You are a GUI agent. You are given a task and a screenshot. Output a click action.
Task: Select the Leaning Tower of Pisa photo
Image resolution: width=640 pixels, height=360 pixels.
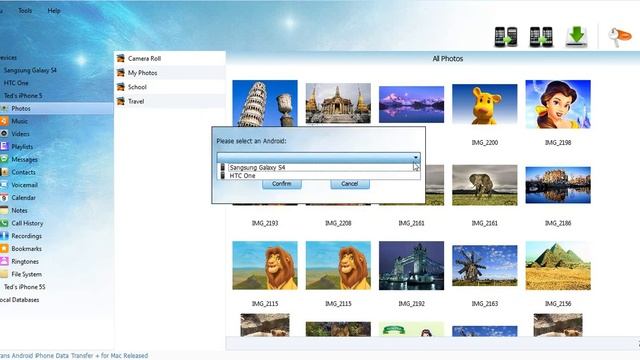(265, 103)
